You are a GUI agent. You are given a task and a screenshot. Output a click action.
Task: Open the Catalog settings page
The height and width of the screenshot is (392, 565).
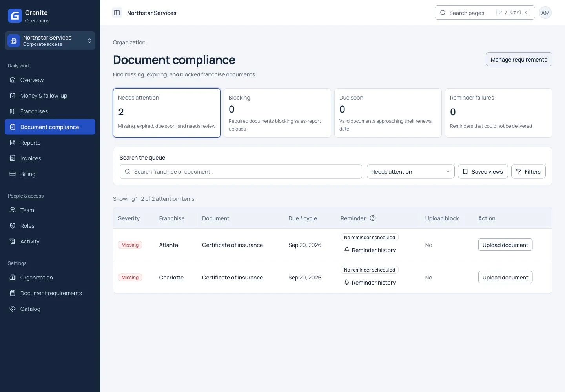click(x=50, y=309)
